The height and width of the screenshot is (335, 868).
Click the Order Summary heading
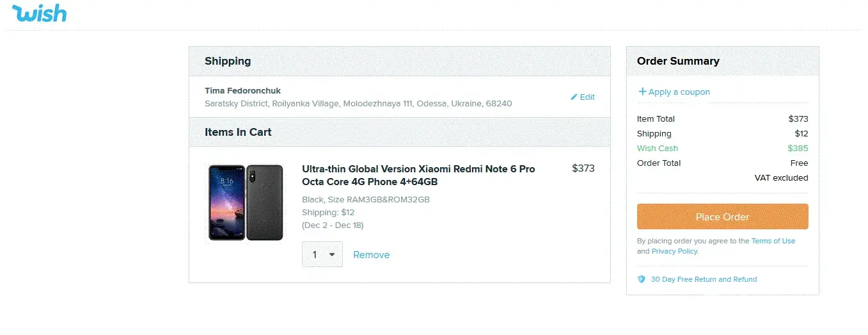(x=678, y=61)
